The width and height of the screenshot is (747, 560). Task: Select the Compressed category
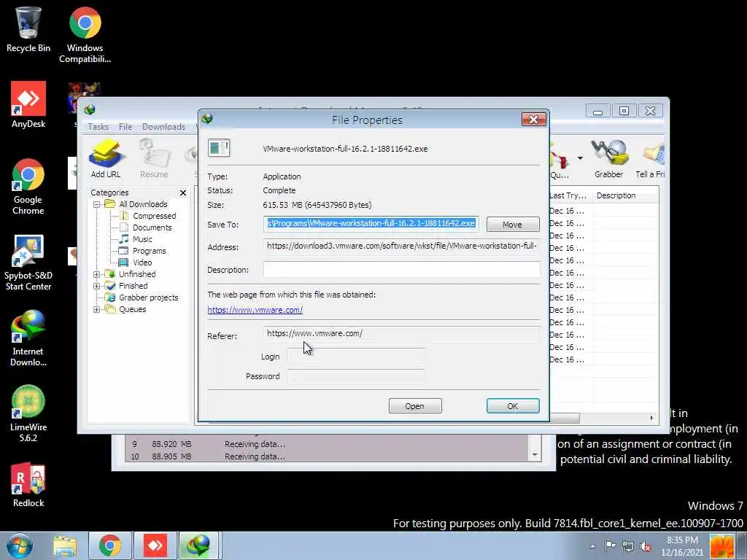click(x=155, y=216)
